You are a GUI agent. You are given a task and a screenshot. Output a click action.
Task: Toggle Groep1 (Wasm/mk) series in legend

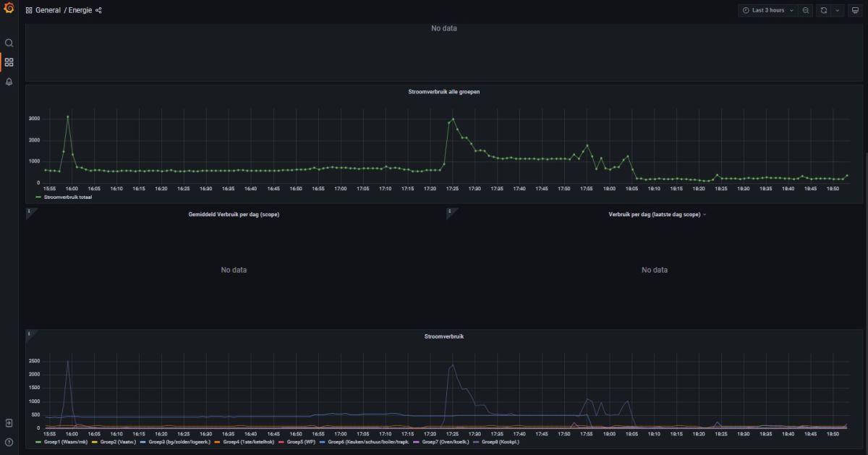coord(65,441)
